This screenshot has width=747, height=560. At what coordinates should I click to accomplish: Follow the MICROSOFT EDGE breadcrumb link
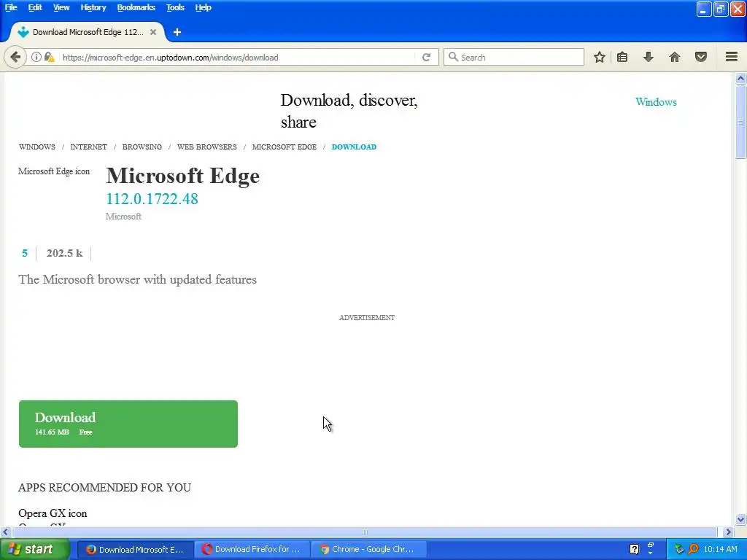click(284, 147)
